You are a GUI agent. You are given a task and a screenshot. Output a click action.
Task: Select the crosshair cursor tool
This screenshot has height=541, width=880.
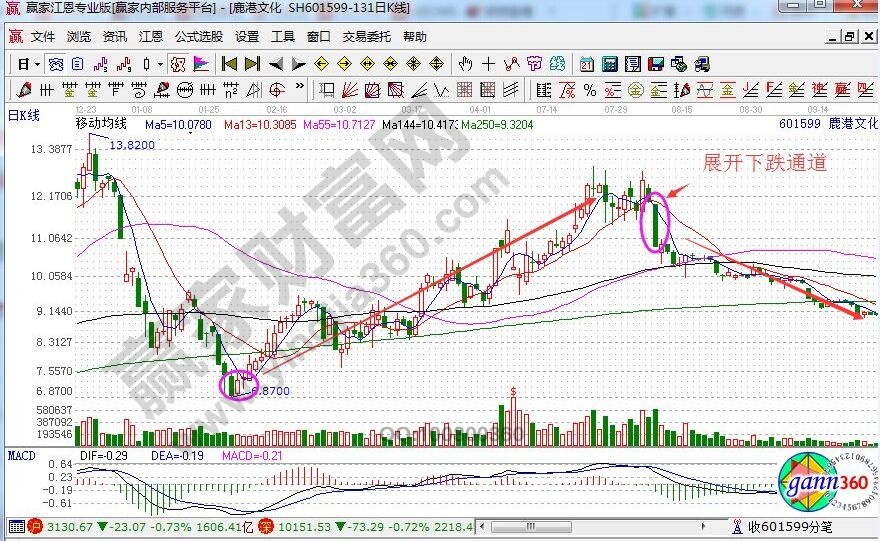pyautogui.click(x=488, y=63)
